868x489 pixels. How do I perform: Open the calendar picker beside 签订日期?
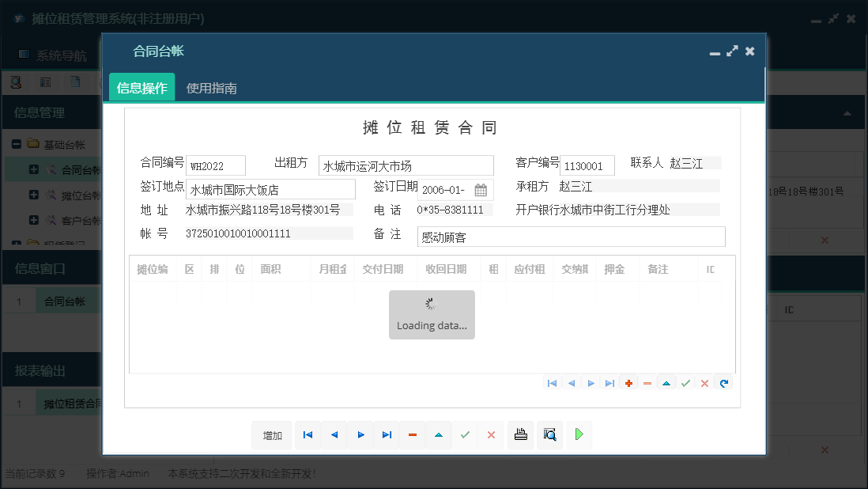click(x=481, y=189)
